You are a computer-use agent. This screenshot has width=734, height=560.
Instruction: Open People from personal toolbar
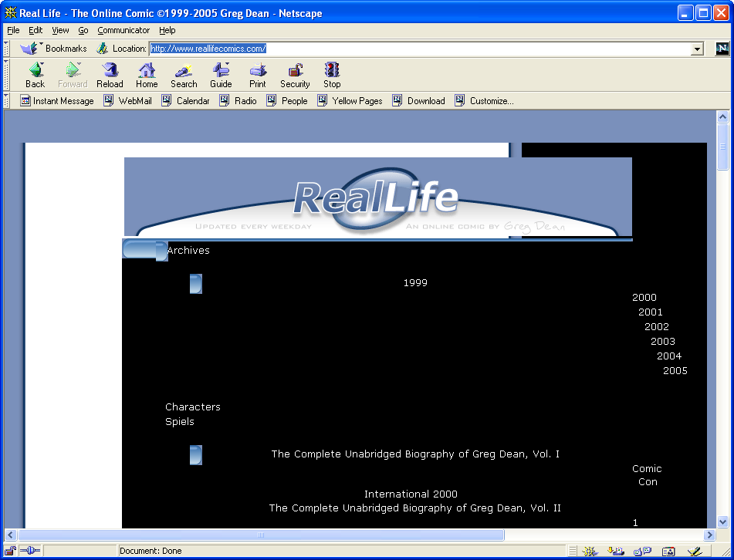tap(287, 100)
